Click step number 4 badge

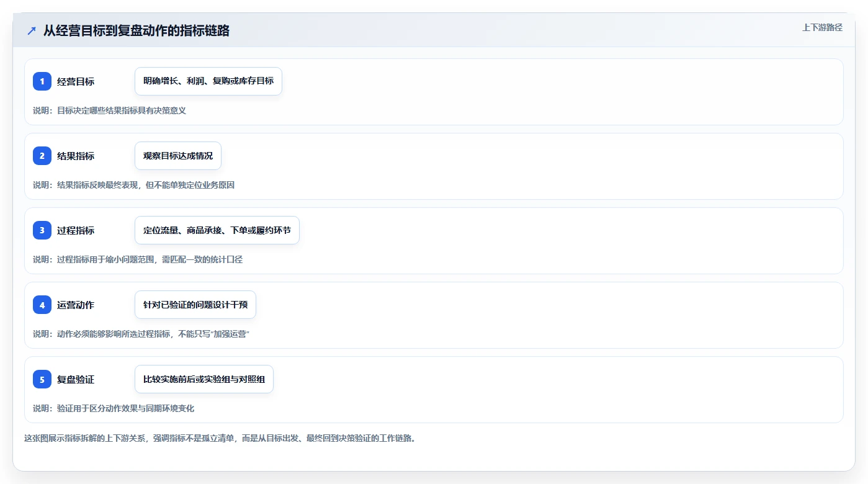pos(42,305)
